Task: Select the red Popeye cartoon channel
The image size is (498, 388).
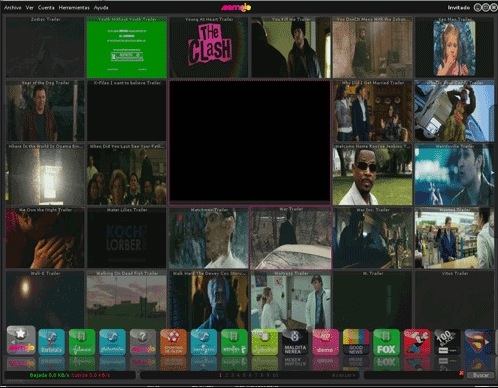Action: pyautogui.click(x=416, y=342)
